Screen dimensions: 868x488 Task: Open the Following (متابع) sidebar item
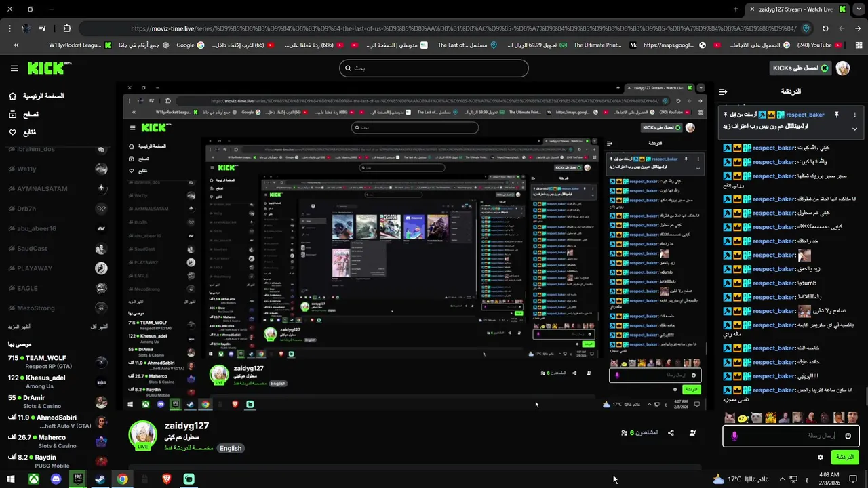point(23,132)
